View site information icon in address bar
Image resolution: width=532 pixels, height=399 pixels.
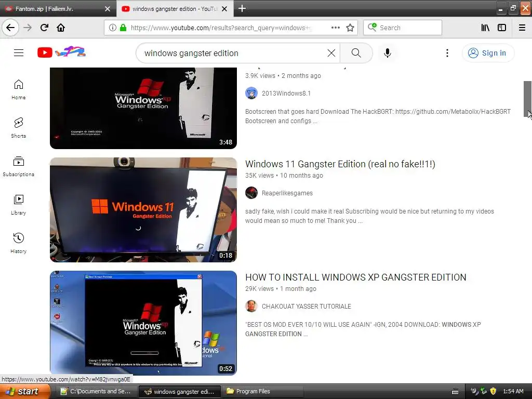coord(112,28)
